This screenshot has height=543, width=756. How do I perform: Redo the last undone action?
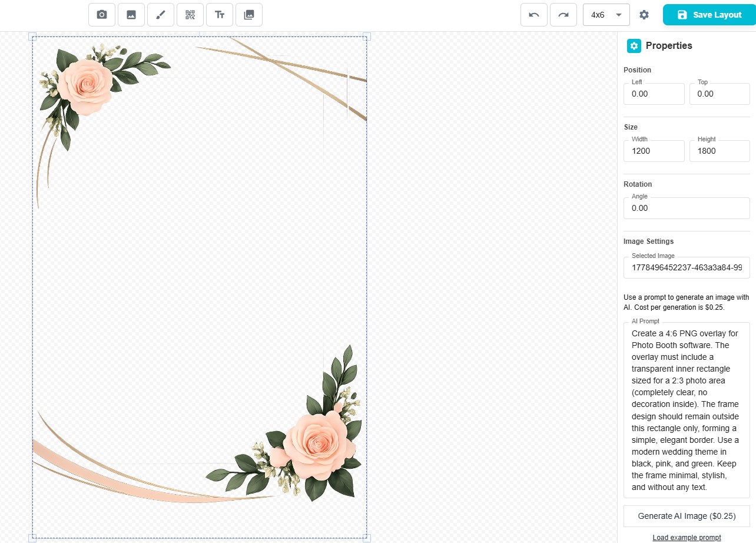pos(563,15)
